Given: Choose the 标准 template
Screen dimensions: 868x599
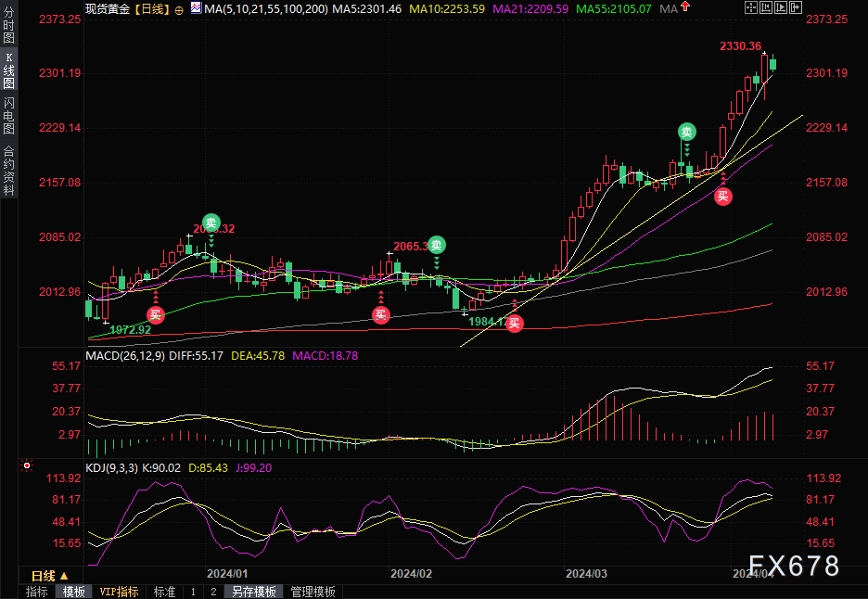Looking at the screenshot, I should pos(164,592).
